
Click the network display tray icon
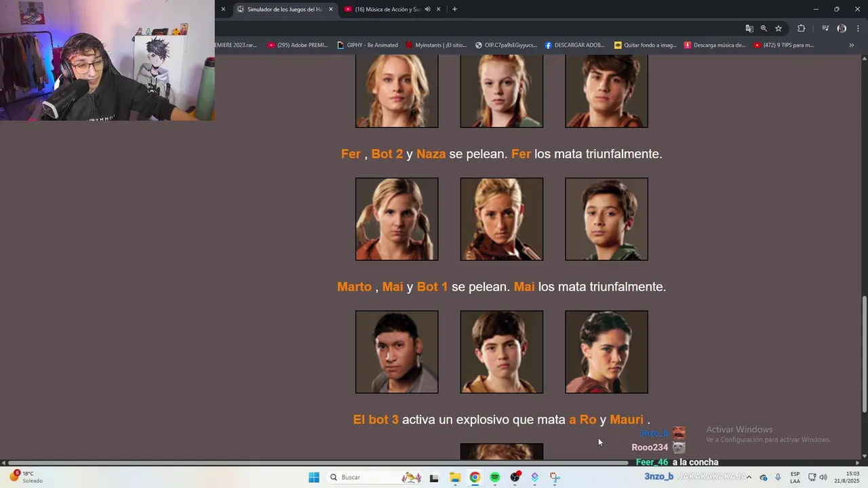click(x=812, y=477)
